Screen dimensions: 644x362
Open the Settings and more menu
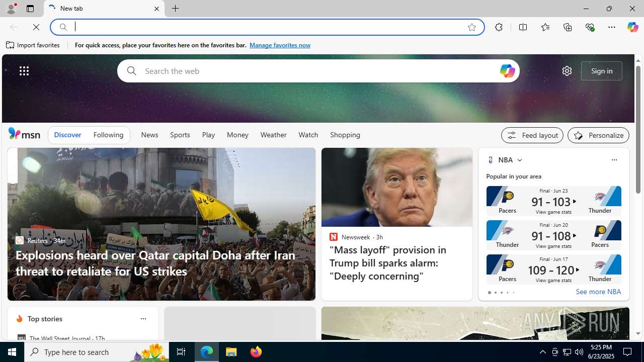pyautogui.click(x=612, y=27)
